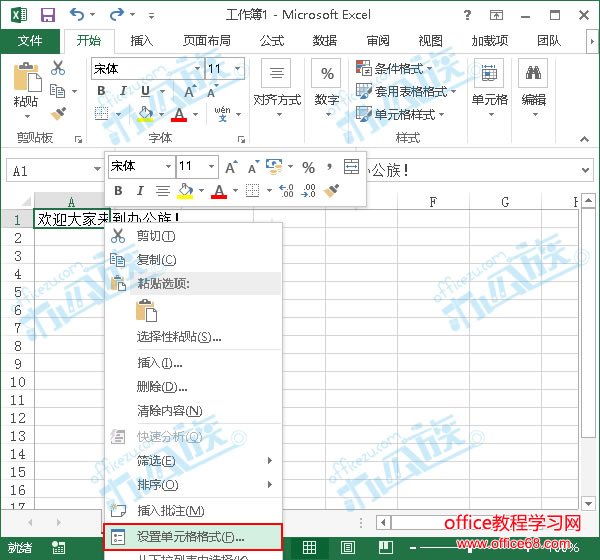Choose 清除内容(N) from context menu
Screen dimensions: 600x560
tap(194, 411)
